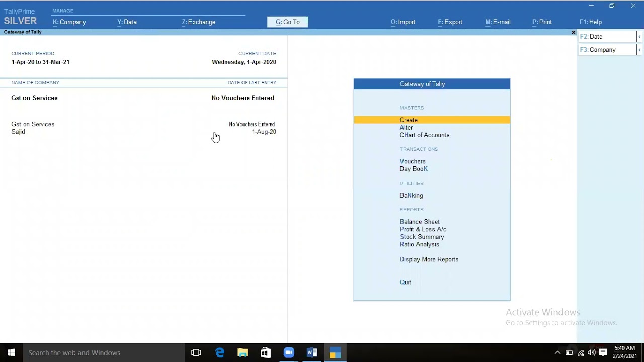This screenshot has height=362, width=644.
Task: Open the P: Print menu
Action: pos(542,22)
